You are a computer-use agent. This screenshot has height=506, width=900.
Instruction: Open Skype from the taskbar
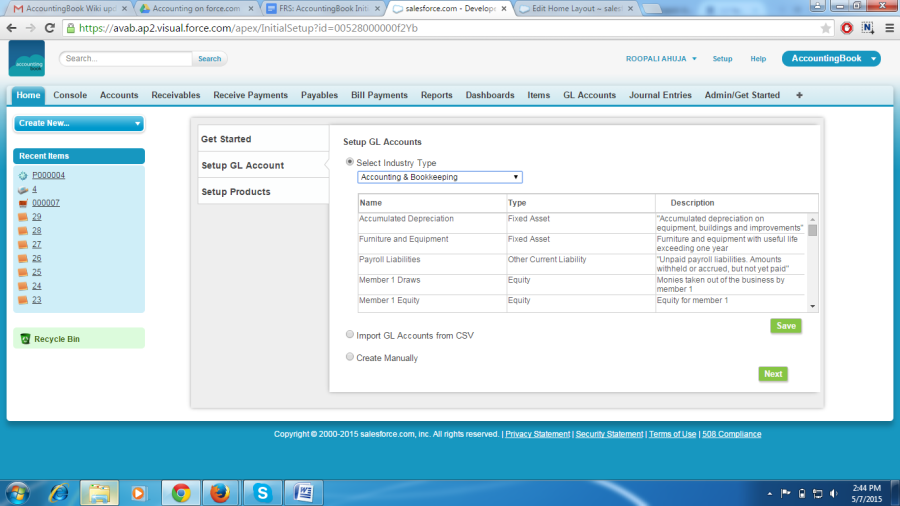262,492
